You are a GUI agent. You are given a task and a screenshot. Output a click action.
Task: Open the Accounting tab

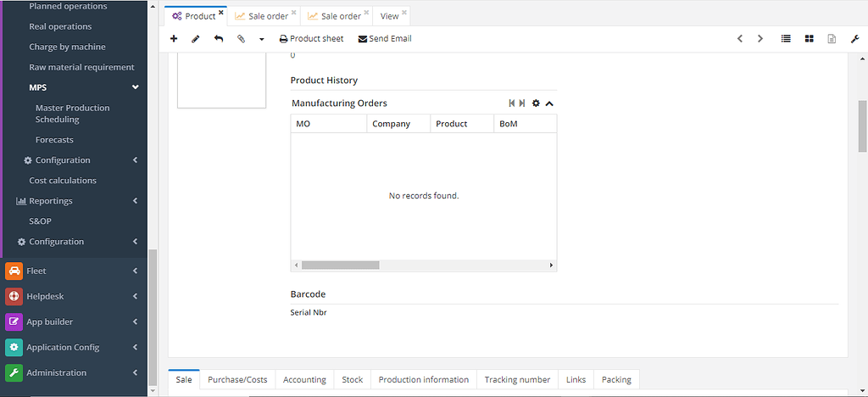[304, 380]
